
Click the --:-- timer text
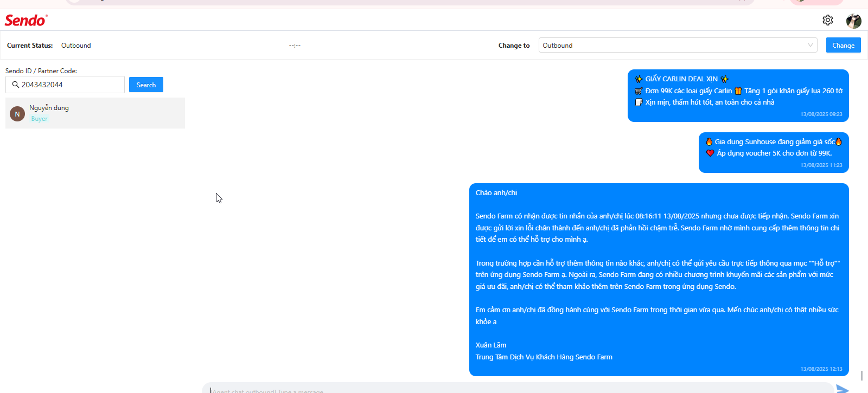295,46
